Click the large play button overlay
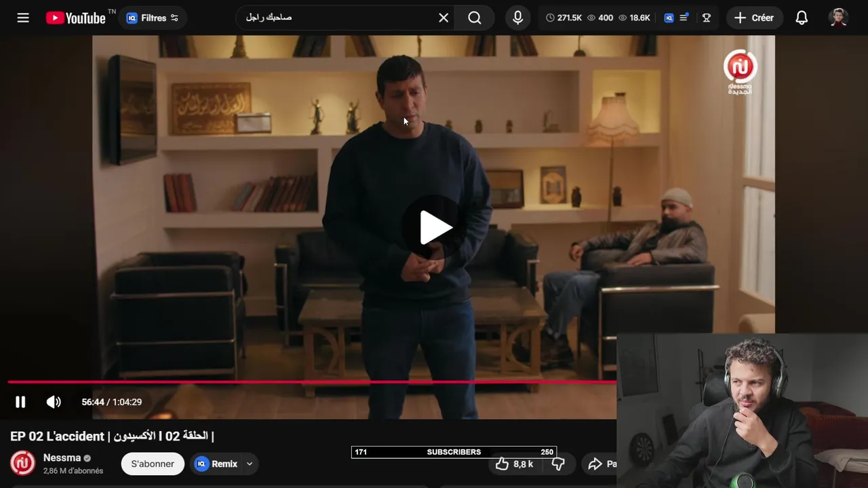Viewport: 868px width, 488px height. click(x=435, y=227)
